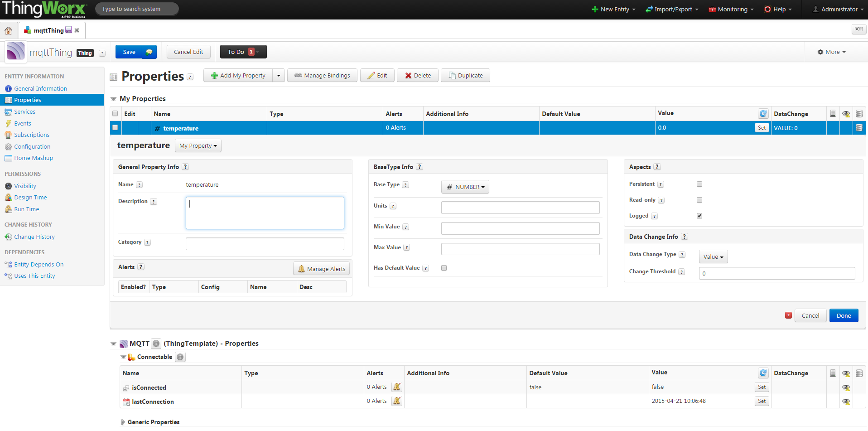Open Change History link
The width and height of the screenshot is (868, 431).
coord(34,237)
